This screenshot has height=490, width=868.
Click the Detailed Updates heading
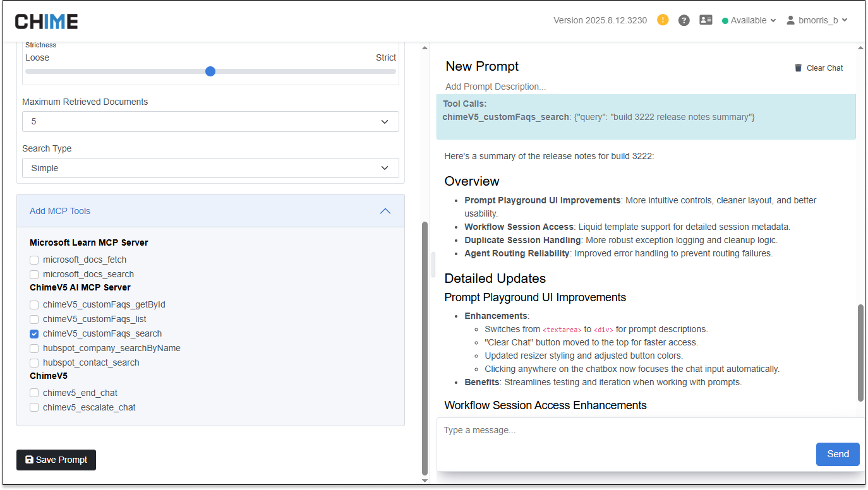click(x=495, y=278)
